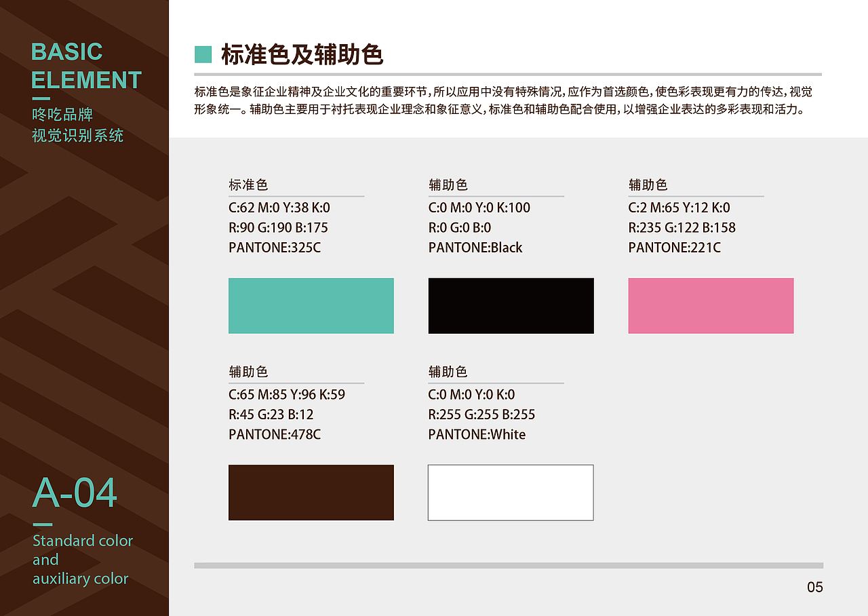The height and width of the screenshot is (616, 868).
Task: Click R:255 G:255 B:255 value
Action: pos(482,415)
